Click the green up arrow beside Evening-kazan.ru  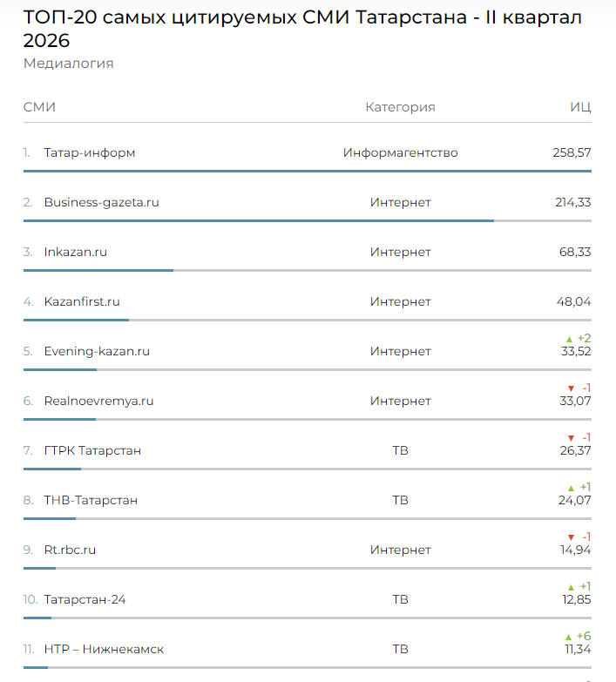point(569,339)
